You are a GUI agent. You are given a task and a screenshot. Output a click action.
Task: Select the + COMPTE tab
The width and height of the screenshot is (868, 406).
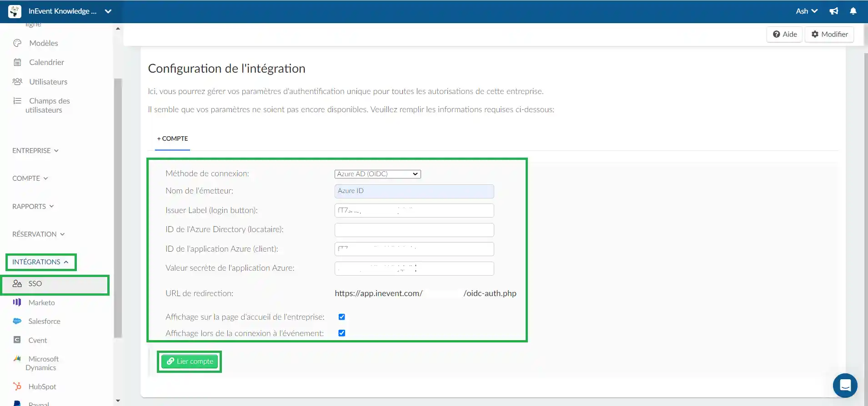(172, 139)
